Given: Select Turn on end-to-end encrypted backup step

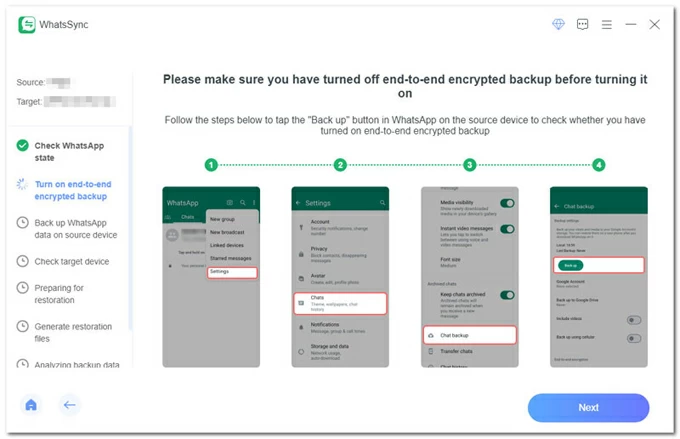Looking at the screenshot, I should tap(72, 190).
